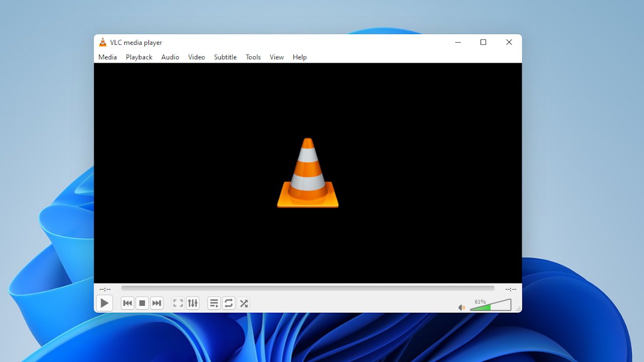The image size is (644, 362).
Task: Show the playlist view icon
Action: pyautogui.click(x=213, y=303)
